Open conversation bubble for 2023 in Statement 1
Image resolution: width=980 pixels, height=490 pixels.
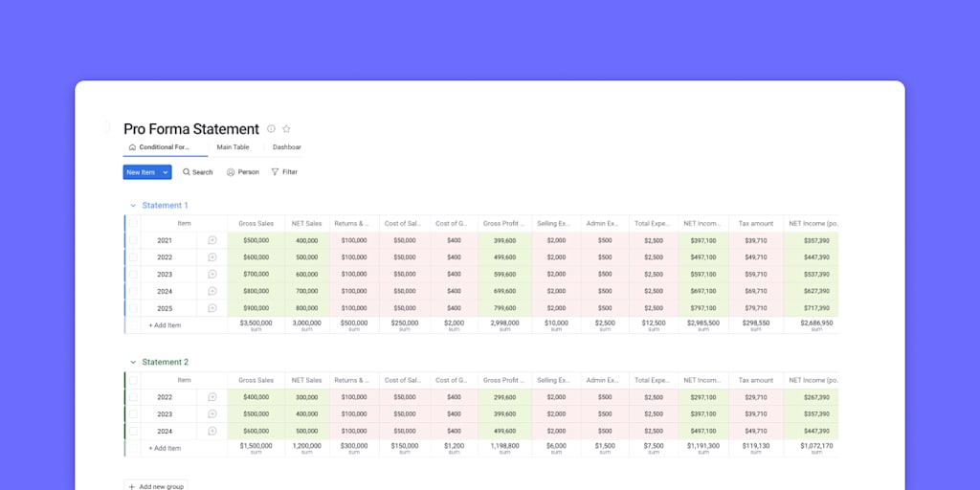click(x=212, y=274)
